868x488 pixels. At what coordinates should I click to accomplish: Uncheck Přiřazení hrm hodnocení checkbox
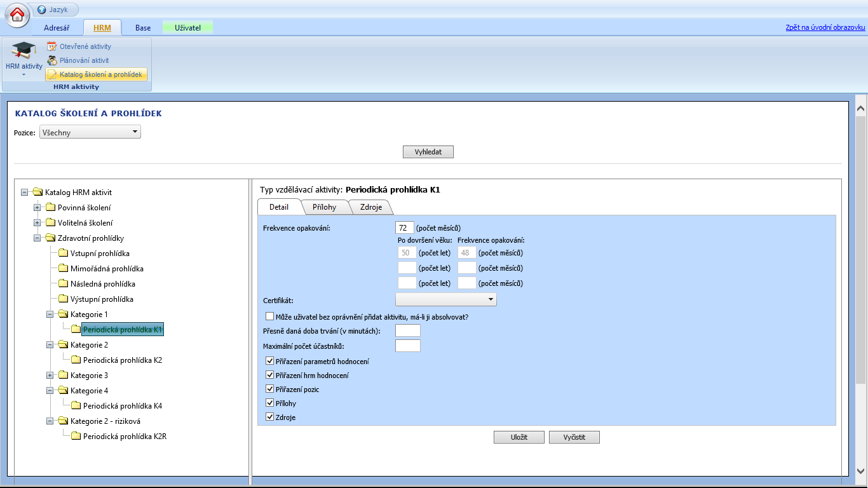coord(270,375)
